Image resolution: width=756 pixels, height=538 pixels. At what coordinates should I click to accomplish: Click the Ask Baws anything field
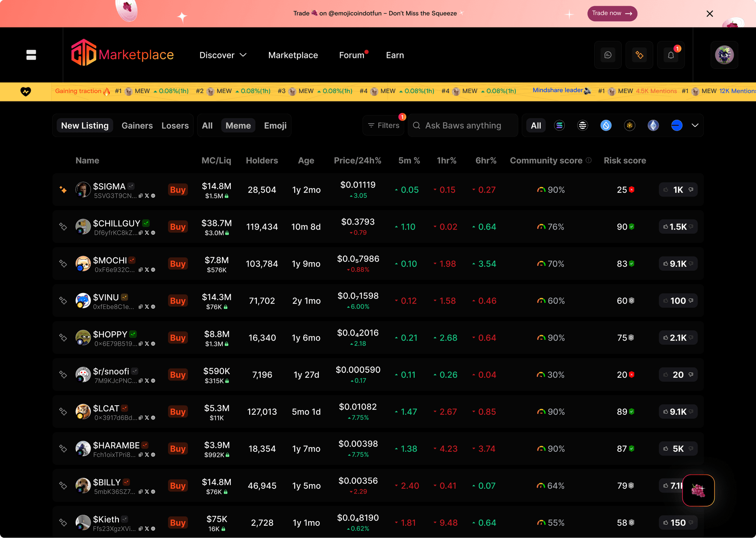point(463,126)
